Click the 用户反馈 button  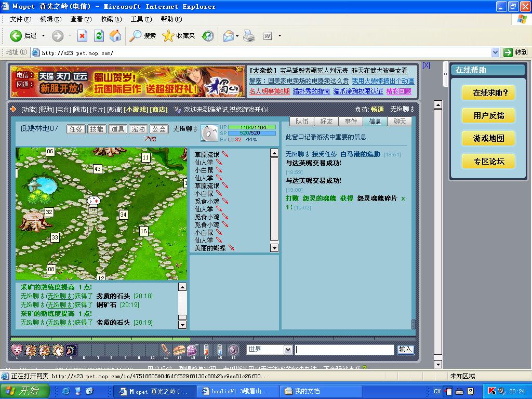488,116
